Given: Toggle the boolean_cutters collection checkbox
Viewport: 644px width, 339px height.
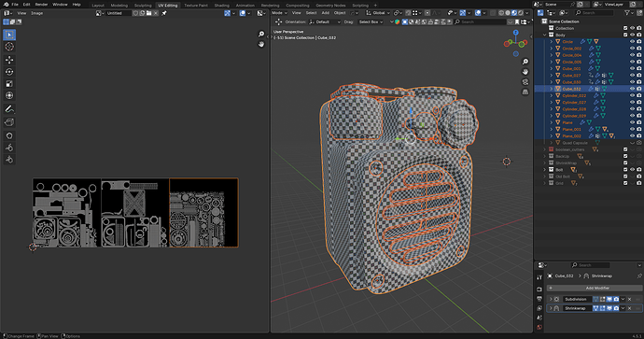Looking at the screenshot, I should tap(625, 149).
